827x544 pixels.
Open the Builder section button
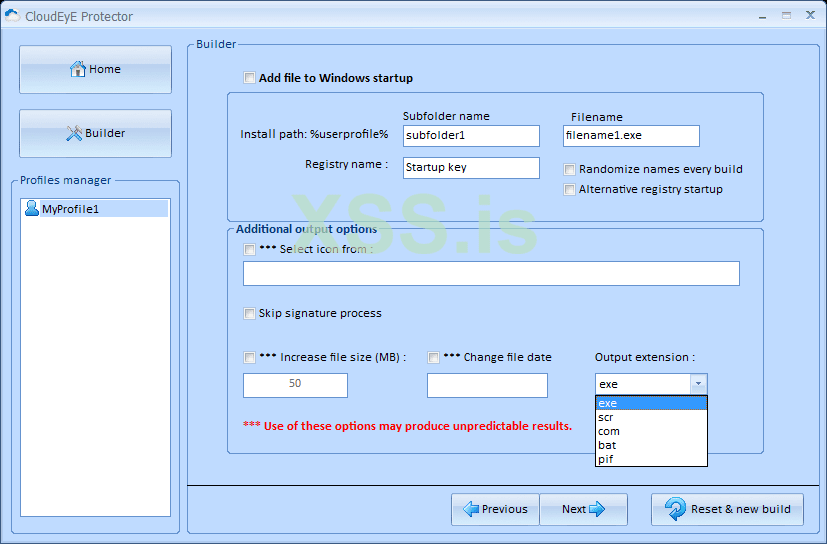pos(95,133)
